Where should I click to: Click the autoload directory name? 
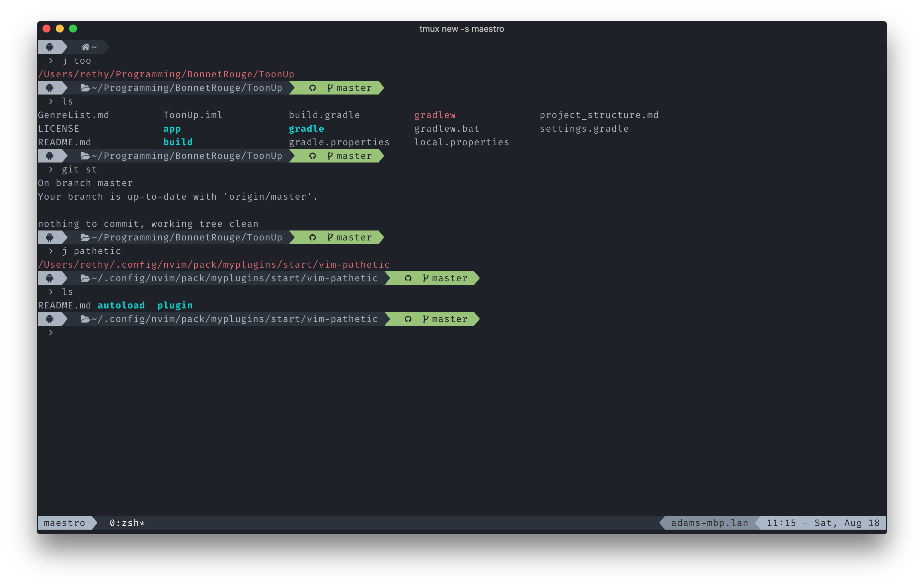[121, 305]
